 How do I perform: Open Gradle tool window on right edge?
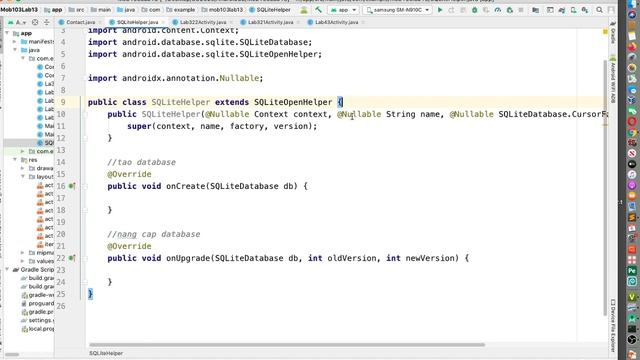(x=613, y=33)
